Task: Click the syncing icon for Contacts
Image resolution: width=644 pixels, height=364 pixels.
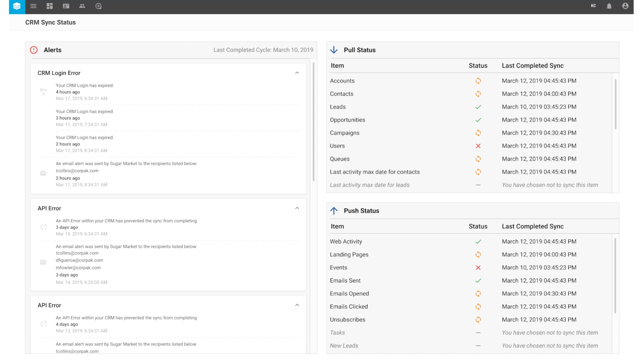Action: point(478,94)
